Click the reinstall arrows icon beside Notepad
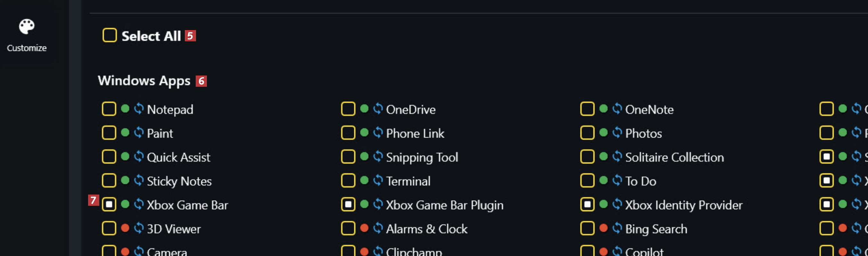Image resolution: width=868 pixels, height=256 pixels. (x=139, y=109)
